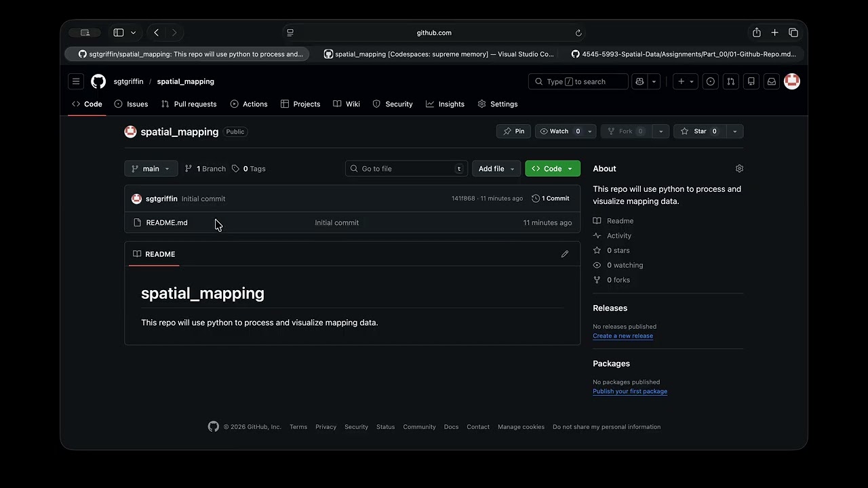Click the GitHub Octocat logo in header
Screen dimensions: 868x488
98,81
